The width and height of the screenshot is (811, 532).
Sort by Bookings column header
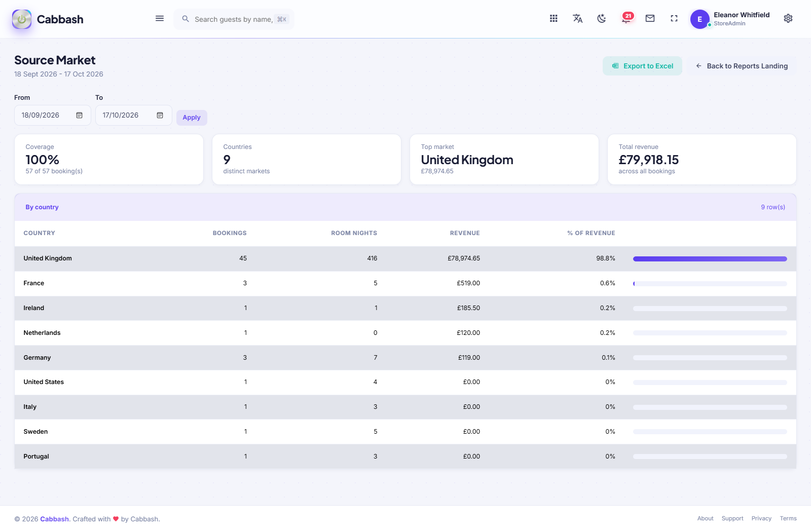click(230, 233)
